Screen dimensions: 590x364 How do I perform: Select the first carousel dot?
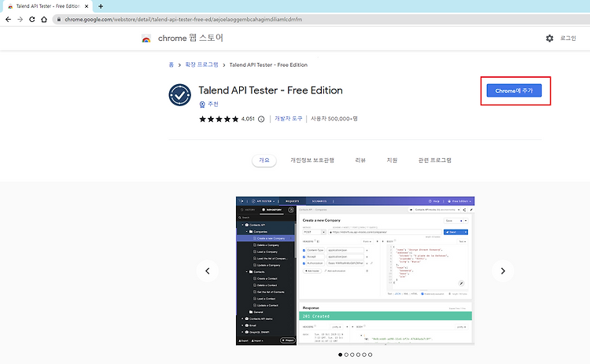tap(340, 355)
